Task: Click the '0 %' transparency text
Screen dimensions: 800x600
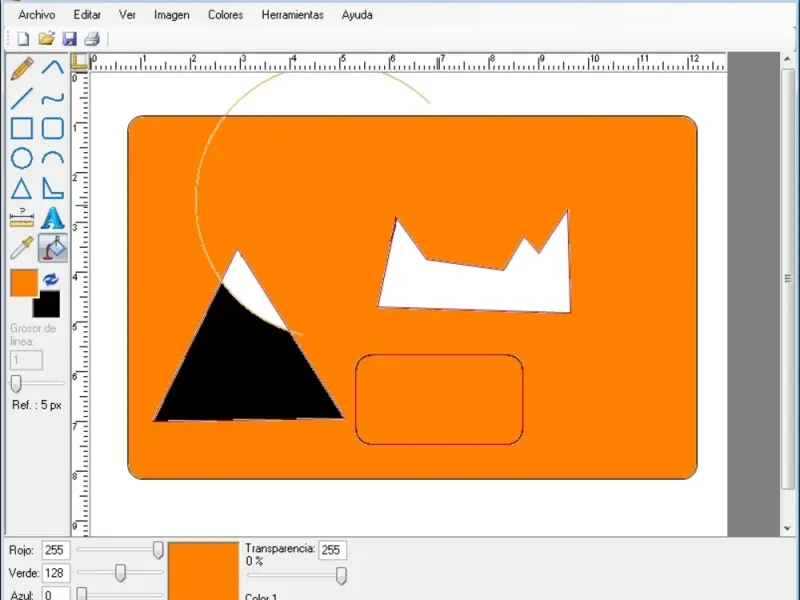Action: pyautogui.click(x=254, y=561)
